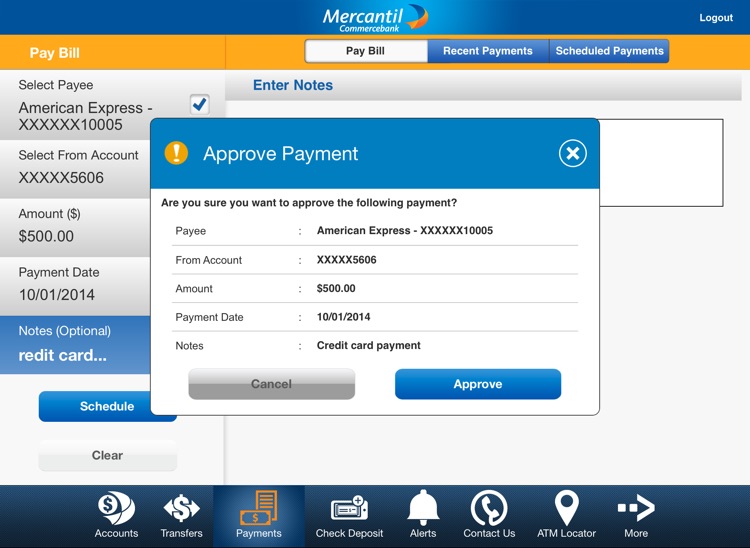The width and height of the screenshot is (750, 548).
Task: Click payee value American Express - XXXXXX10005 in dialog
Action: point(405,230)
